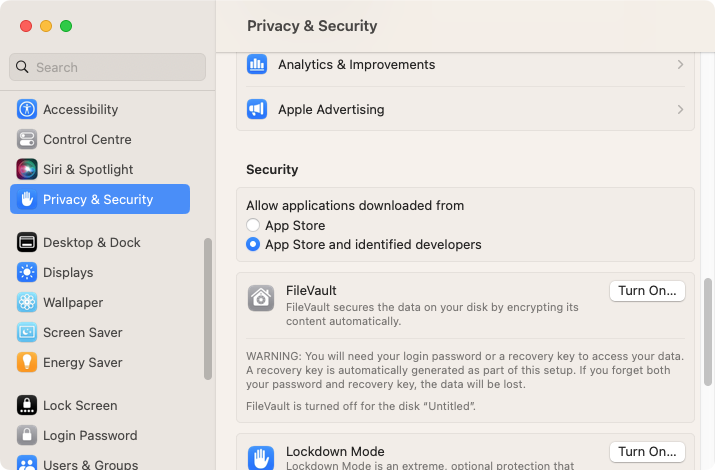This screenshot has height=470, width=715.
Task: Open Displays settings pane
Action: coord(100,273)
